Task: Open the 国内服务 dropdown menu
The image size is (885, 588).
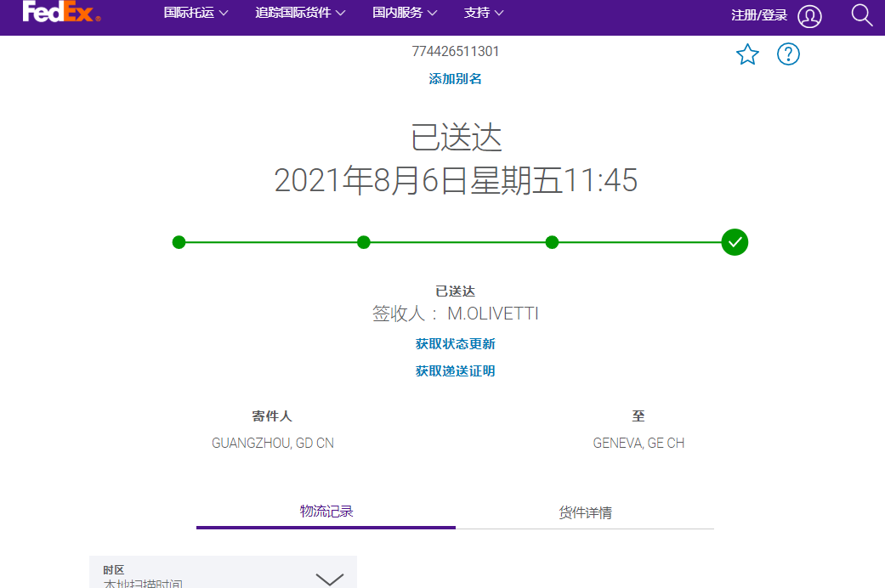Action: click(405, 13)
